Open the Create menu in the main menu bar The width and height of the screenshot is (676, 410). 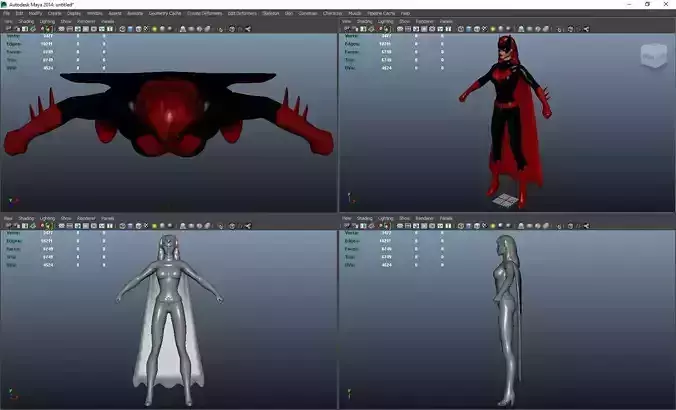click(54, 13)
